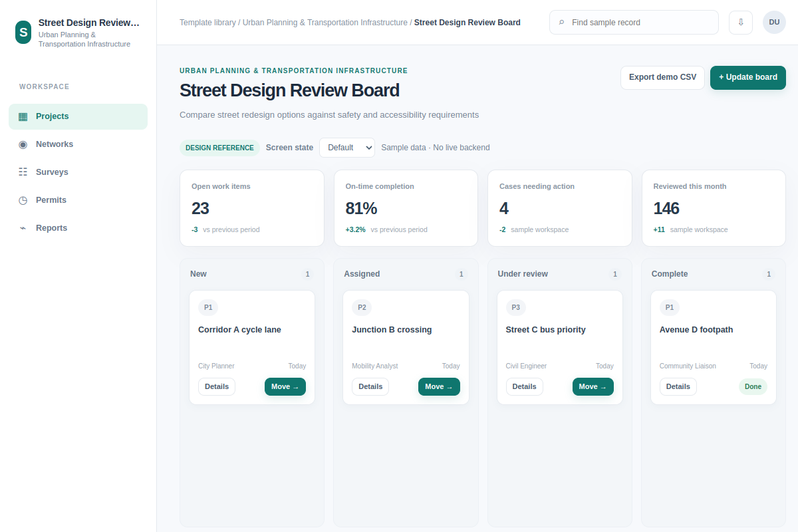Click the On-time completion card
Image resolution: width=798 pixels, height=532 pixels.
406,208
